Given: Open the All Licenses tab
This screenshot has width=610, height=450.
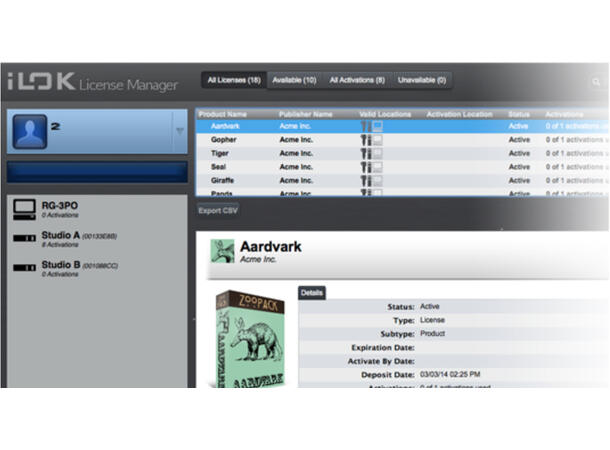Looking at the screenshot, I should [234, 80].
